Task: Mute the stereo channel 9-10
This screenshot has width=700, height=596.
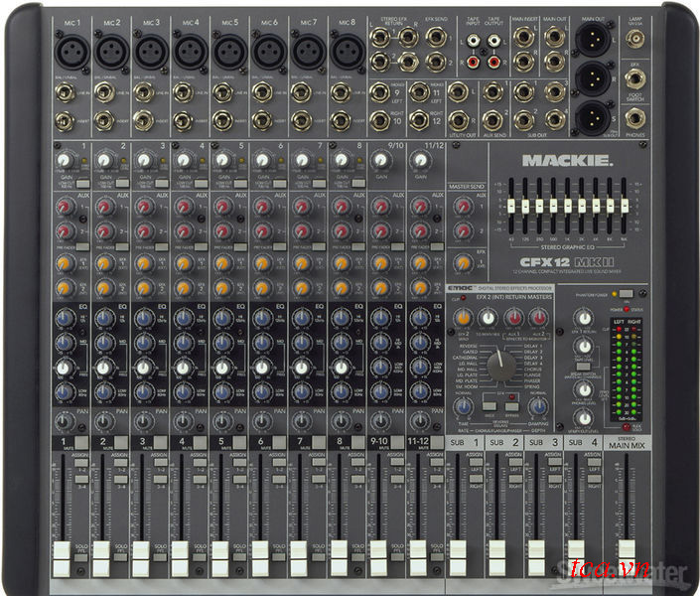Action: tap(396, 442)
